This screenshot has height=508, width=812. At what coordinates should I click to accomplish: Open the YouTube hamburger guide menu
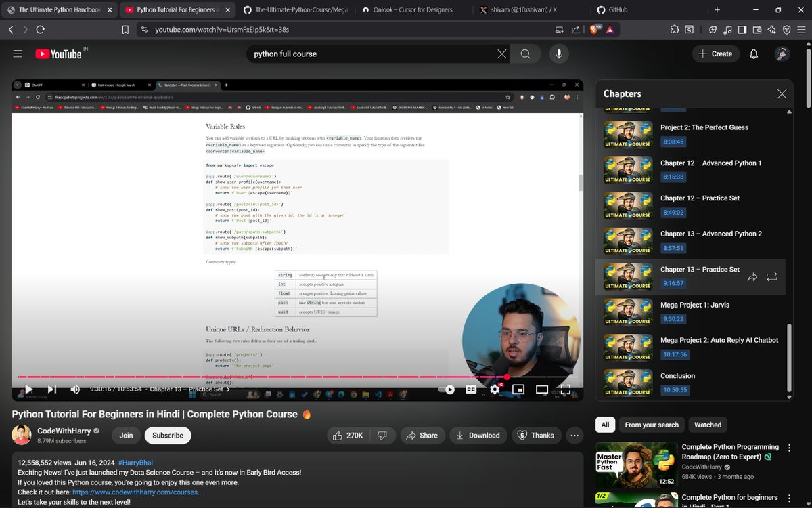click(18, 54)
